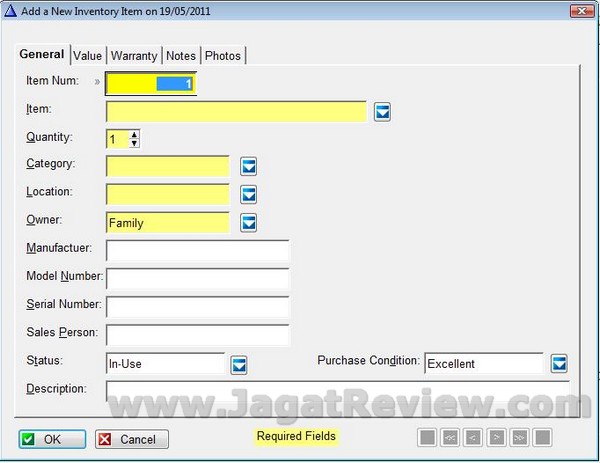This screenshot has height=463, width=600.
Task: Focus the Category input field
Action: pyautogui.click(x=168, y=166)
